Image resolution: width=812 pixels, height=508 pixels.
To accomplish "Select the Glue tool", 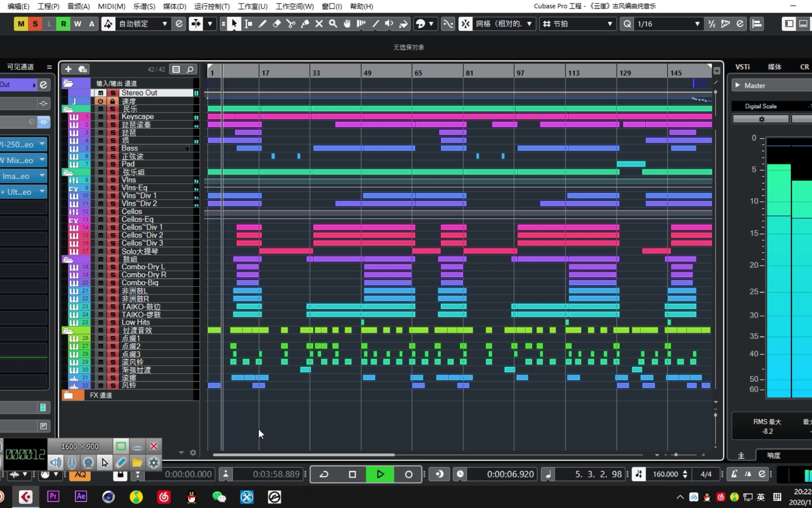I will pos(305,24).
